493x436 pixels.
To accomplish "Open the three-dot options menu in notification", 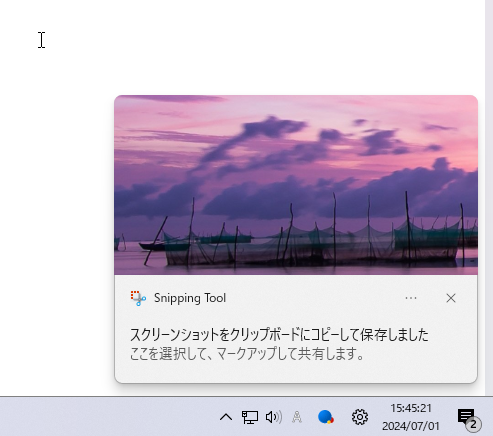I will [411, 298].
